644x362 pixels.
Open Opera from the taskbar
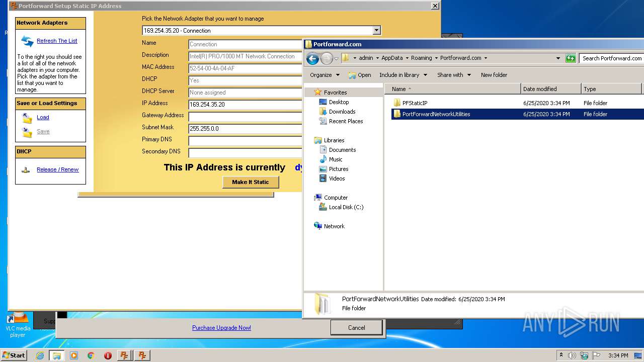coord(108,355)
